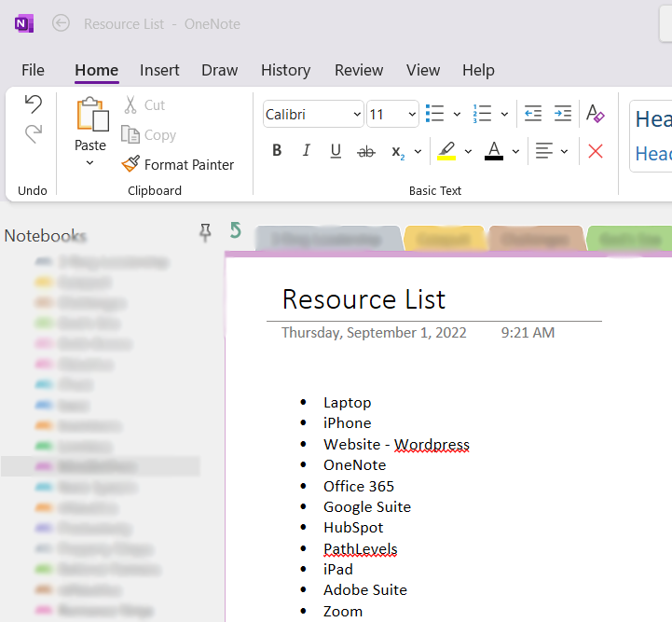The height and width of the screenshot is (622, 672).
Task: Click the iPhone list item
Action: [x=347, y=423]
